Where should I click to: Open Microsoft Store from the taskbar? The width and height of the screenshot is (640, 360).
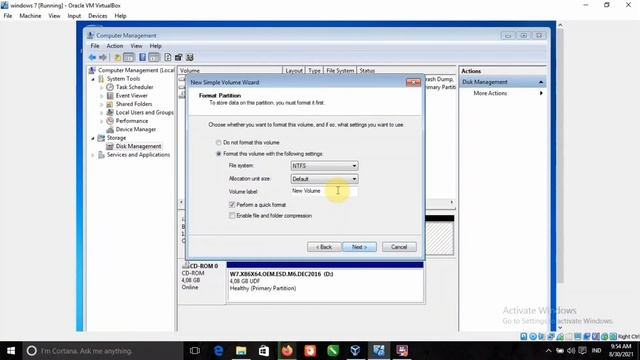coord(264,351)
